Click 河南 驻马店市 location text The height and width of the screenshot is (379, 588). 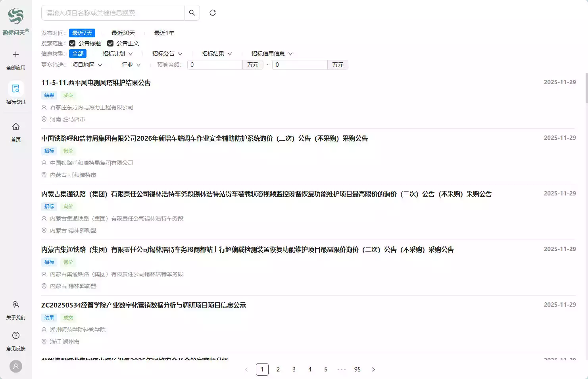coord(67,119)
